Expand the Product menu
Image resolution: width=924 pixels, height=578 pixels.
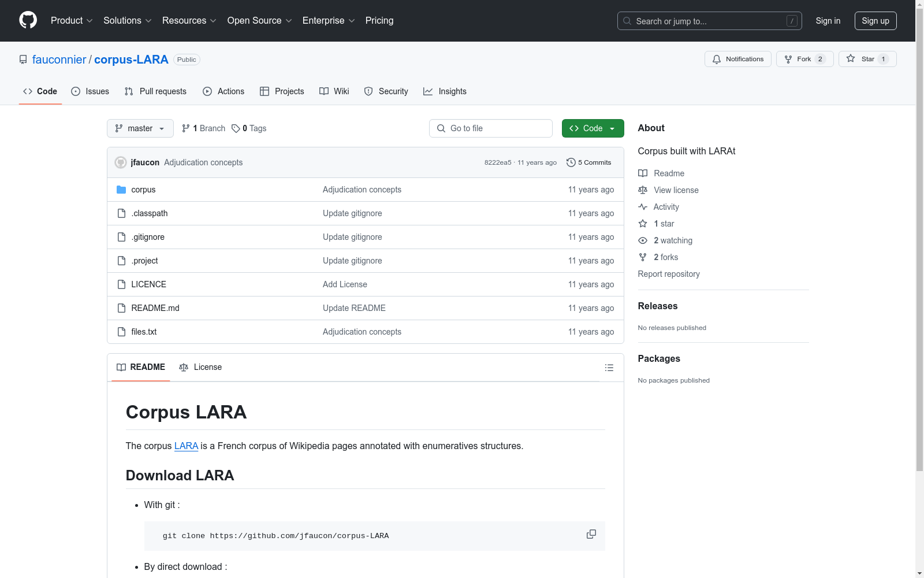[72, 20]
